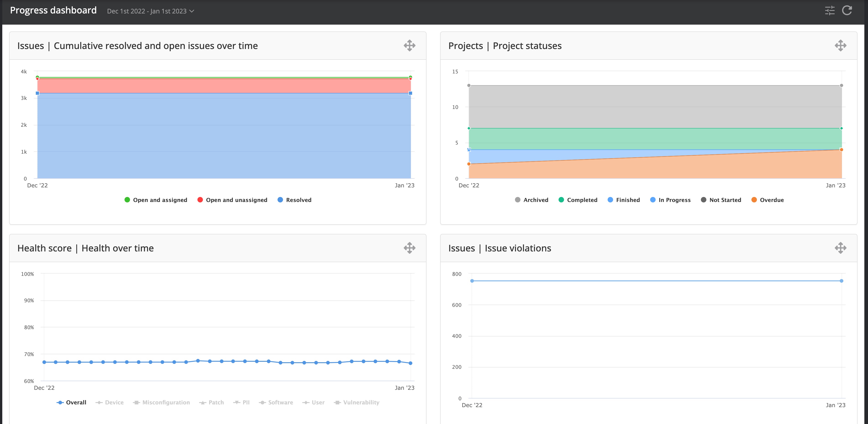The image size is (868, 424).
Task: Open the date range dropdown
Action: (150, 11)
